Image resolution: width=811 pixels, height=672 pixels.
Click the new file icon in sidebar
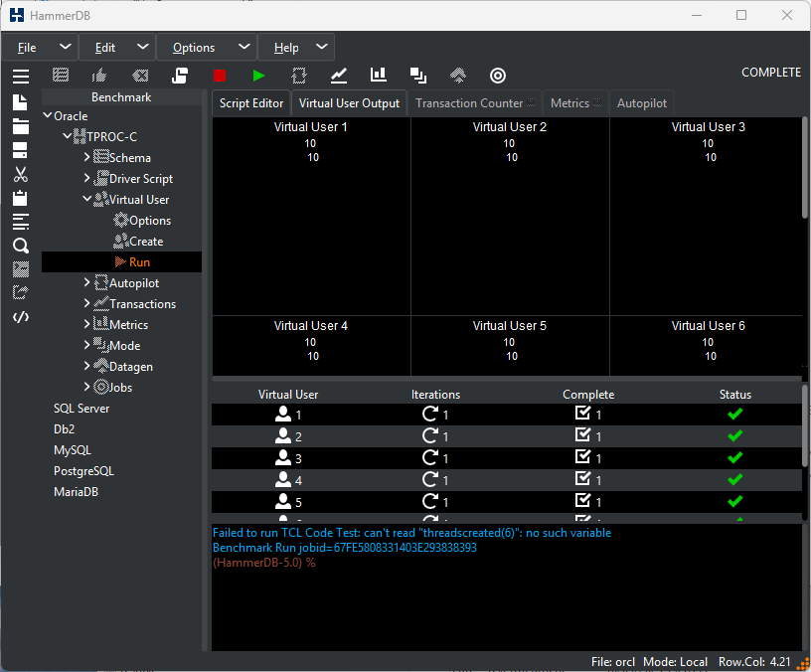[20, 102]
